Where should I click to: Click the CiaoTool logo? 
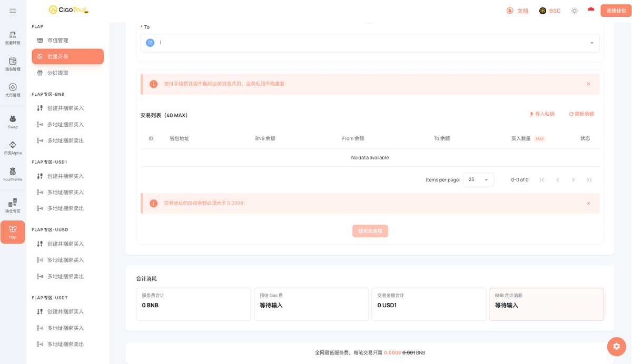click(x=68, y=9)
